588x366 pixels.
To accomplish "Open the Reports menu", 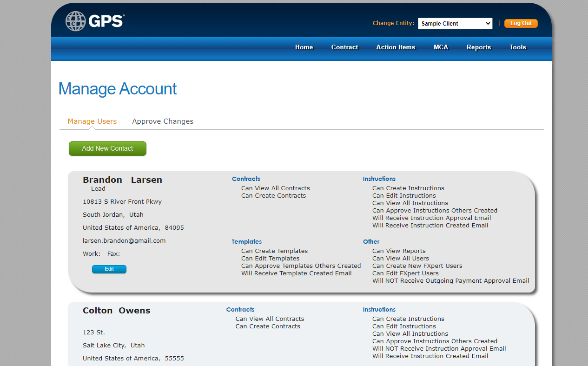I will 479,47.
